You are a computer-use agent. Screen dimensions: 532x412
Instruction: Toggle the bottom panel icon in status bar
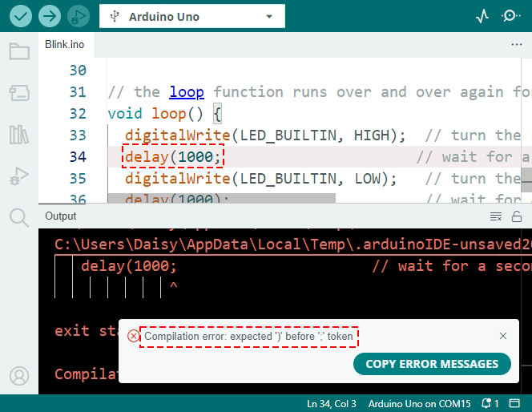(514, 403)
